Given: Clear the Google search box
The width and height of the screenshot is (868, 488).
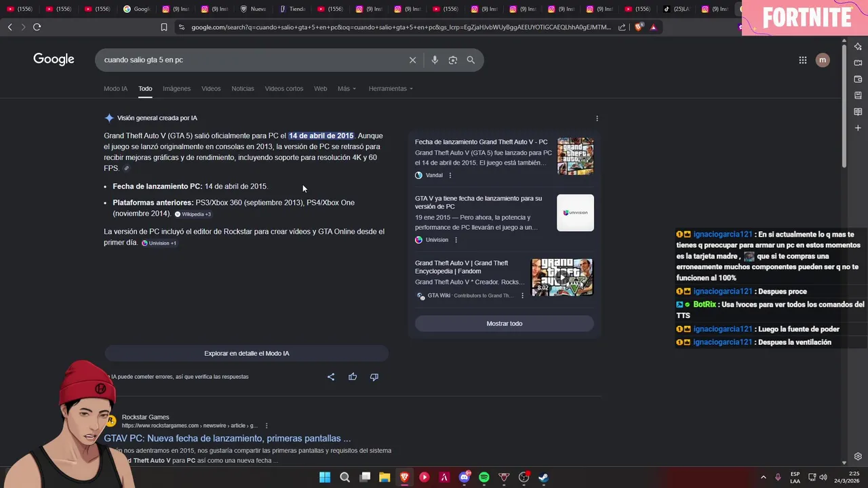Looking at the screenshot, I should [412, 60].
